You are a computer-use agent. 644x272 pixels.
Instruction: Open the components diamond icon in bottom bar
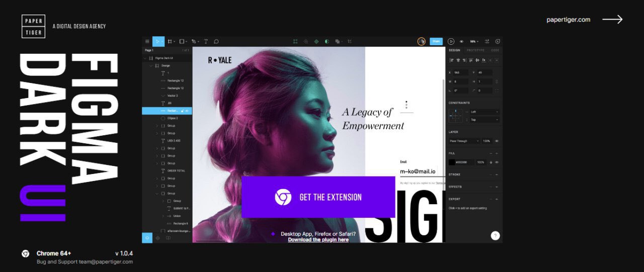tap(157, 237)
